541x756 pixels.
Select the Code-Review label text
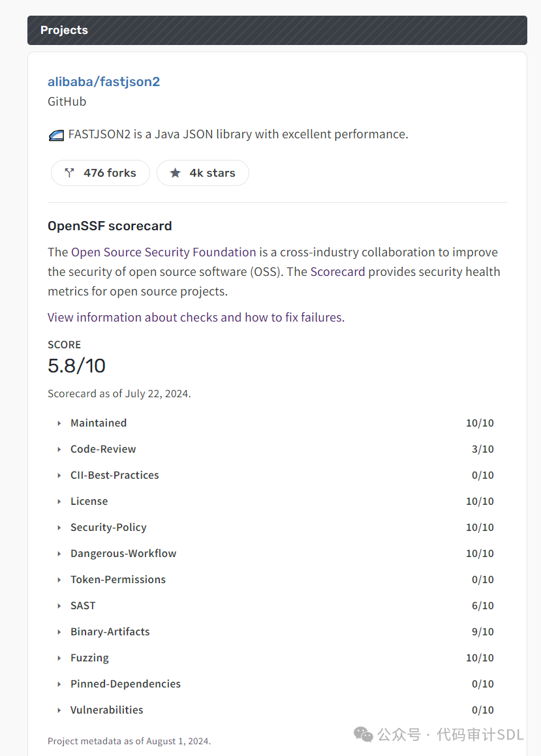coord(103,449)
